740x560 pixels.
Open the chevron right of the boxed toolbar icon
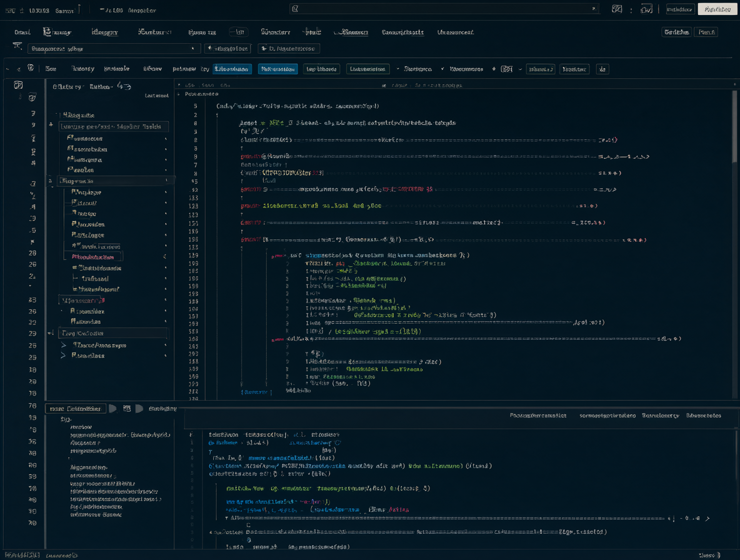coord(520,69)
